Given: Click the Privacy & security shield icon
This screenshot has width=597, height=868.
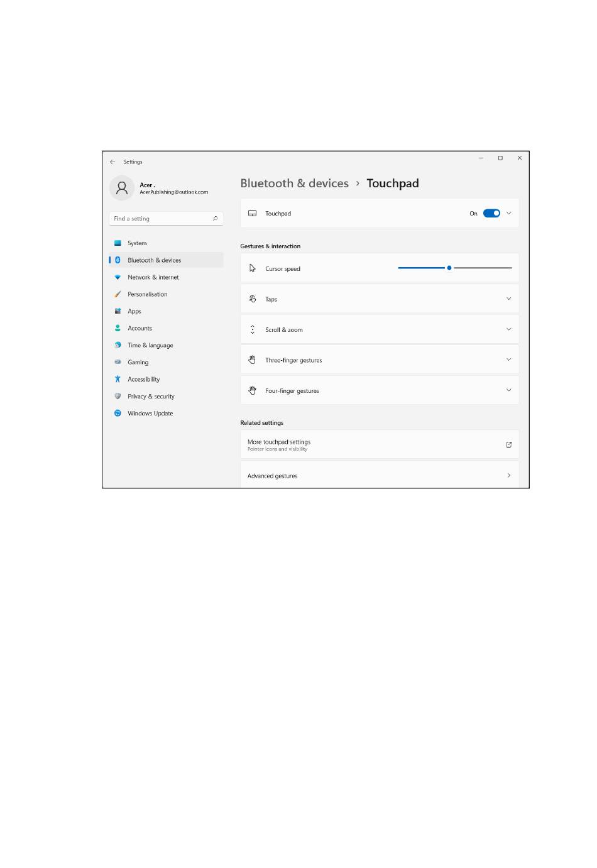Looking at the screenshot, I should click(x=118, y=396).
